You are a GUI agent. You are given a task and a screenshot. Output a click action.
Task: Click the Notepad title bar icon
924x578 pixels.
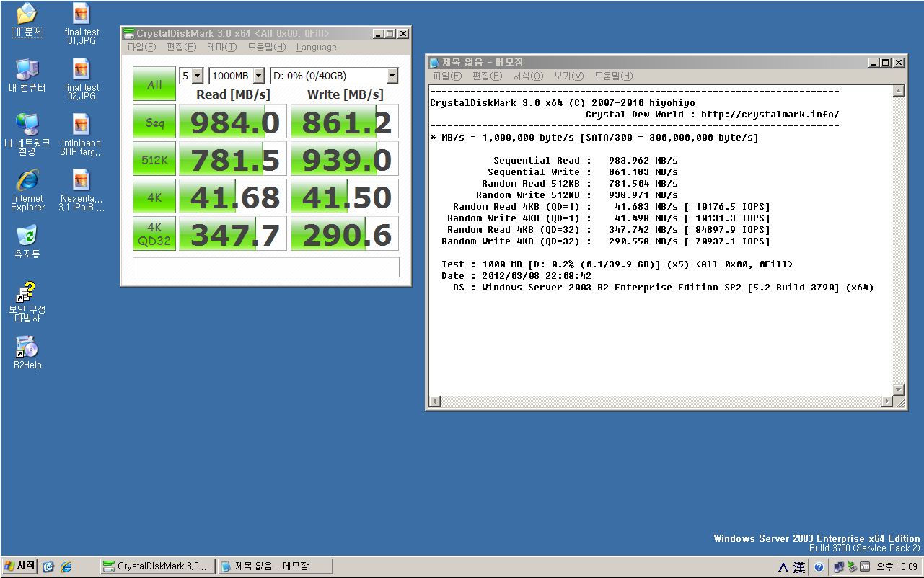coord(435,63)
